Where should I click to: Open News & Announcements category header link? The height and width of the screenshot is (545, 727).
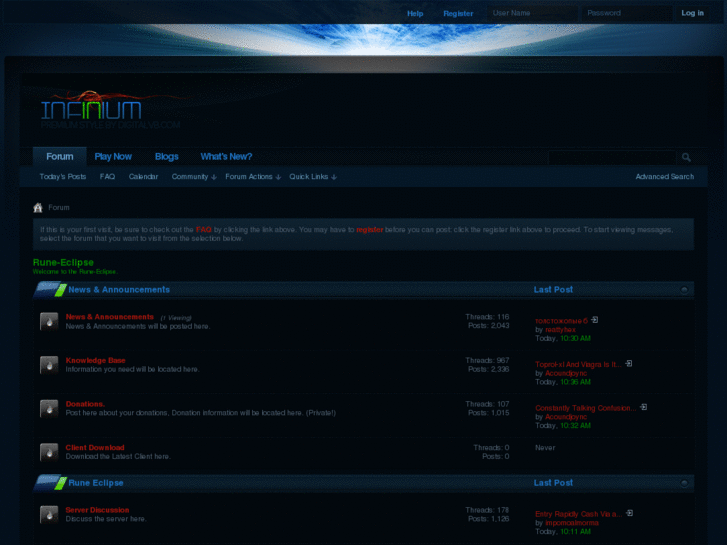pyautogui.click(x=119, y=289)
